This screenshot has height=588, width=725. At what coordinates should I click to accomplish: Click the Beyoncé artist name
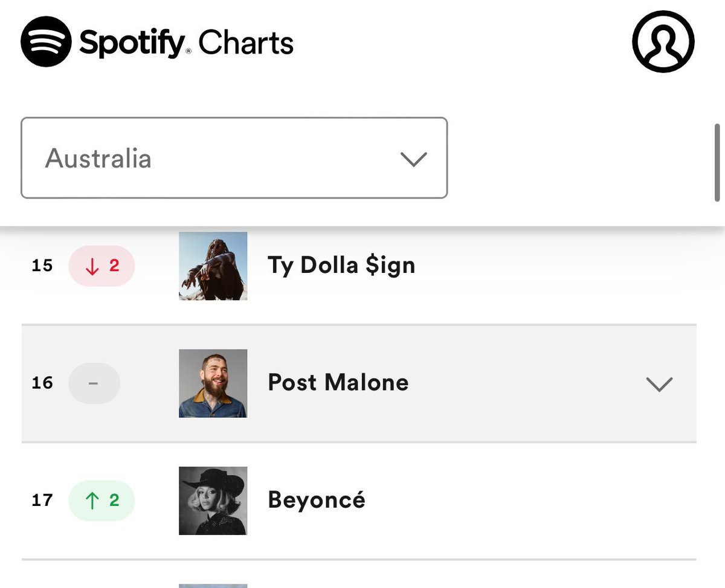317,500
